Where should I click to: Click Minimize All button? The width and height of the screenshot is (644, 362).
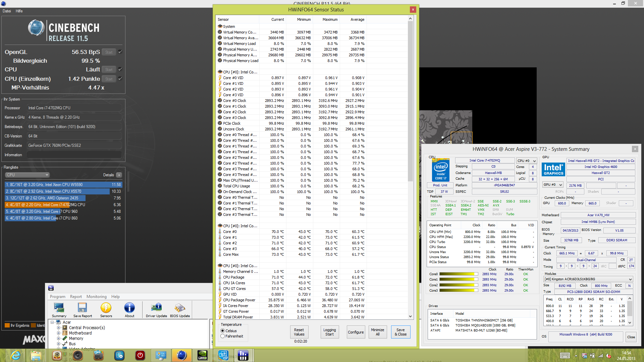coord(378,332)
